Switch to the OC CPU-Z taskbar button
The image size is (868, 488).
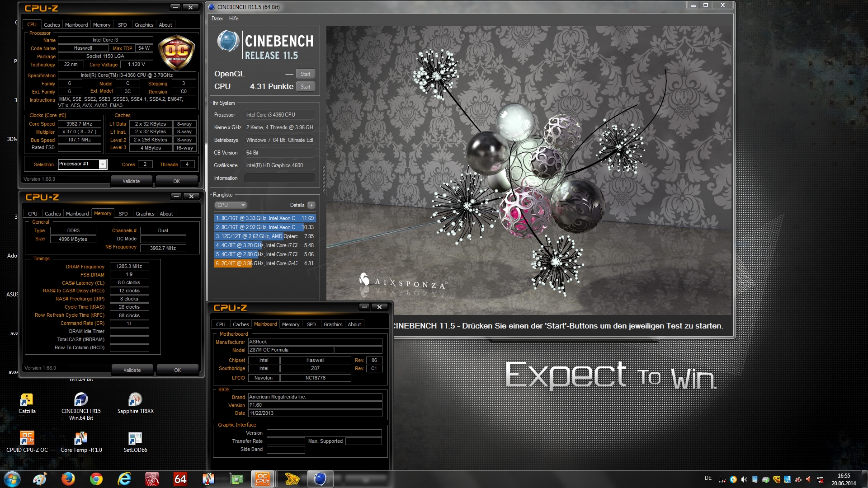(263, 479)
